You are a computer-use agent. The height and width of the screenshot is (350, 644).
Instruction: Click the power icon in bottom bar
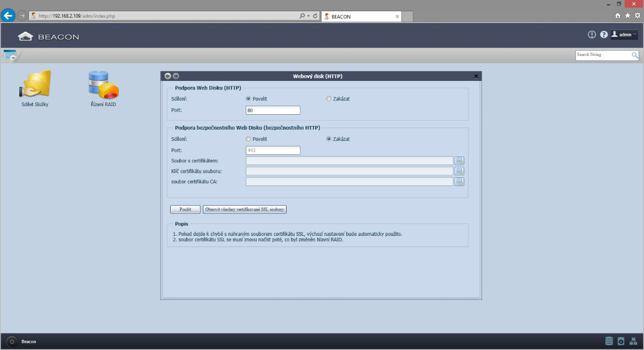[x=12, y=341]
